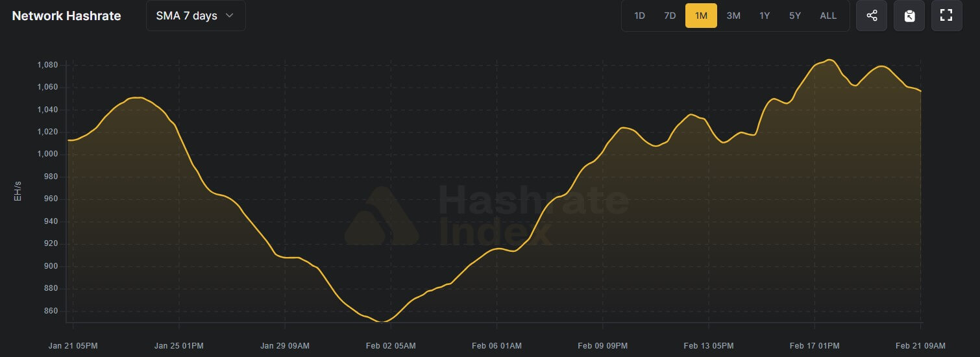
Task: Click the Feb 21 09AM axis label
Action: [921, 345]
